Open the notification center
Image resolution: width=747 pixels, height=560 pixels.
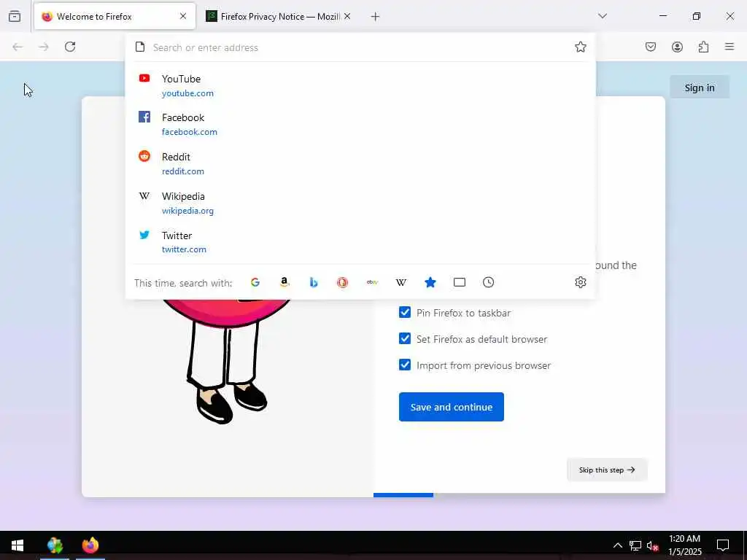[723, 545]
